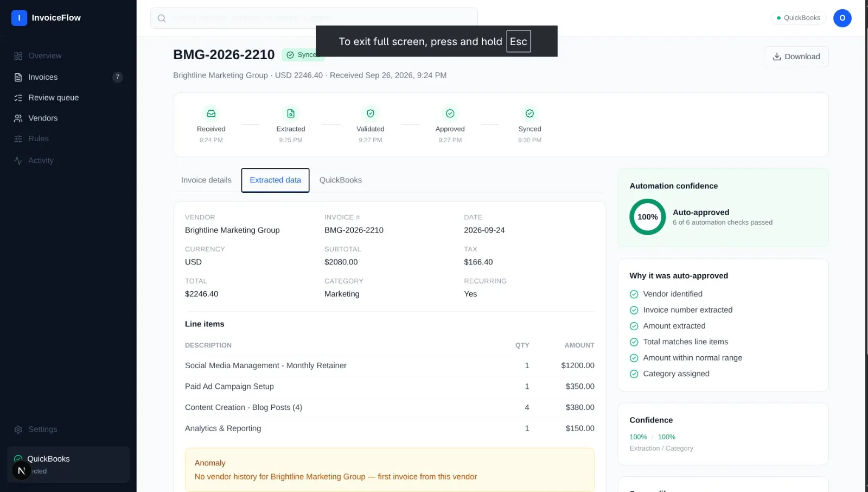The width and height of the screenshot is (868, 492).
Task: Click the Approved checkmark step icon
Action: (450, 113)
